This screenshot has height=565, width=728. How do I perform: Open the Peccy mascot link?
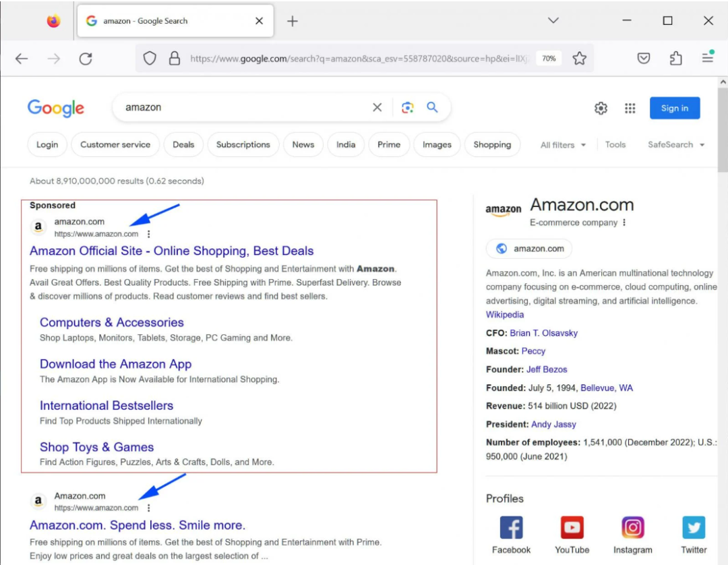tap(533, 351)
